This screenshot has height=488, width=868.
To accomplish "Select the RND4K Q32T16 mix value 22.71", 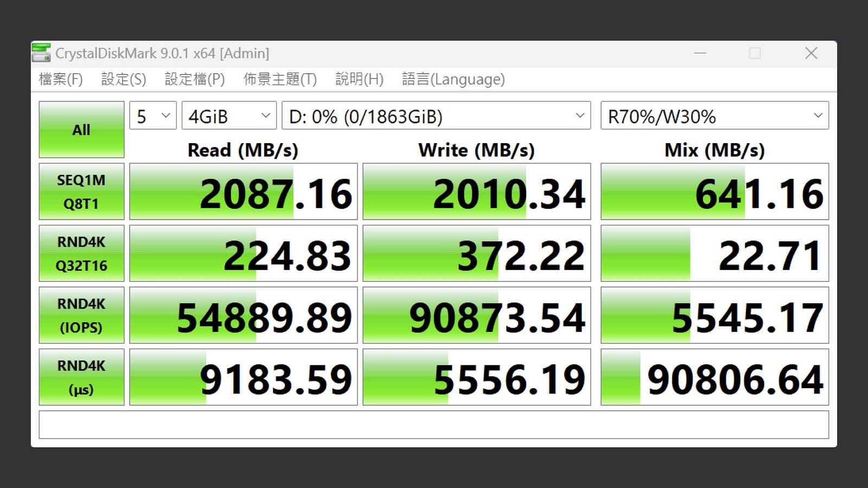I will pos(714,253).
